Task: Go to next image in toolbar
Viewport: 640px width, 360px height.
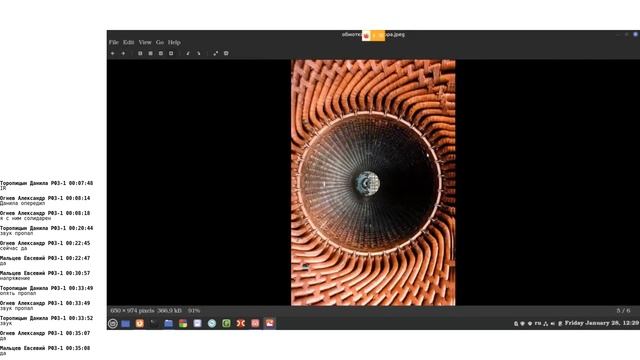Action: (123, 53)
